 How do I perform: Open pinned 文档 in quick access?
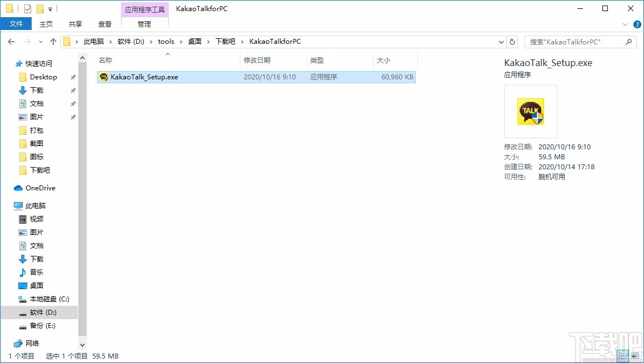tap(37, 103)
